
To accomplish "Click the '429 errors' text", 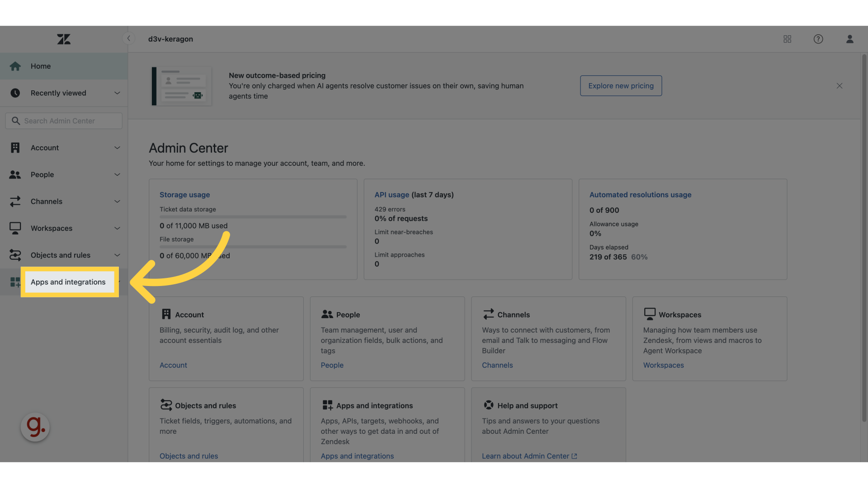I will coord(390,209).
